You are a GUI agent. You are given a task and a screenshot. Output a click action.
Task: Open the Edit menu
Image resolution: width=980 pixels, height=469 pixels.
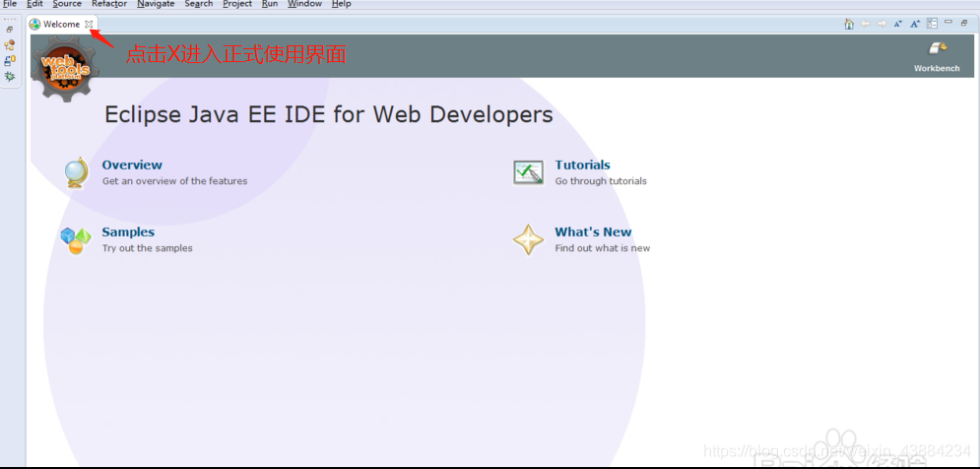pos(35,4)
